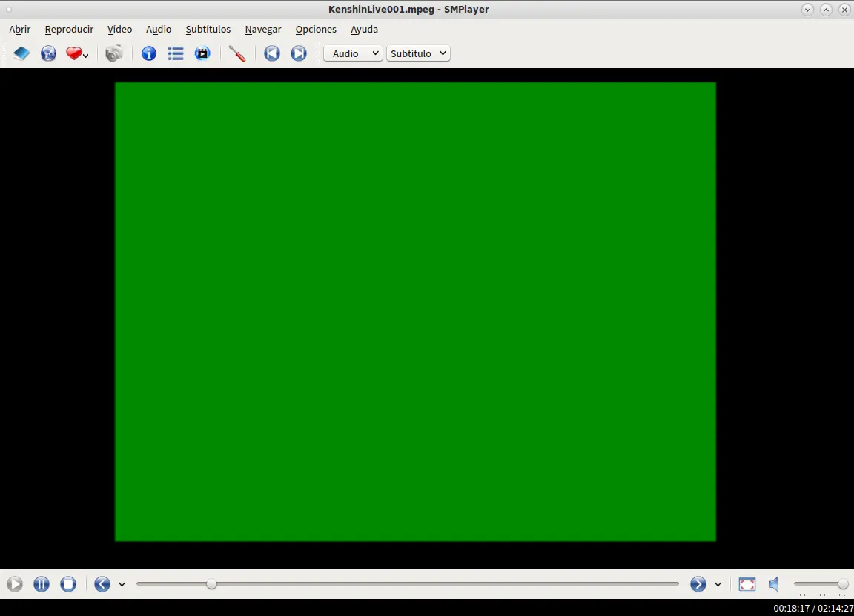Open the Opciones menu
Image resolution: width=854 pixels, height=616 pixels.
pos(316,30)
